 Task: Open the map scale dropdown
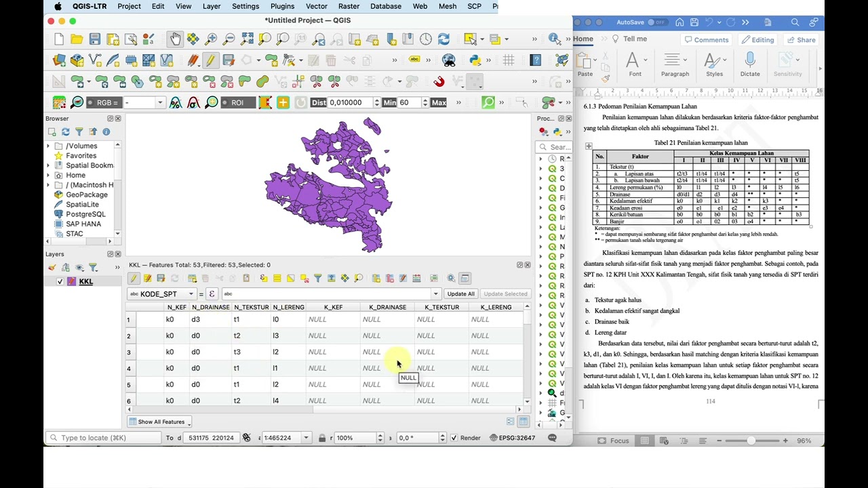306,438
